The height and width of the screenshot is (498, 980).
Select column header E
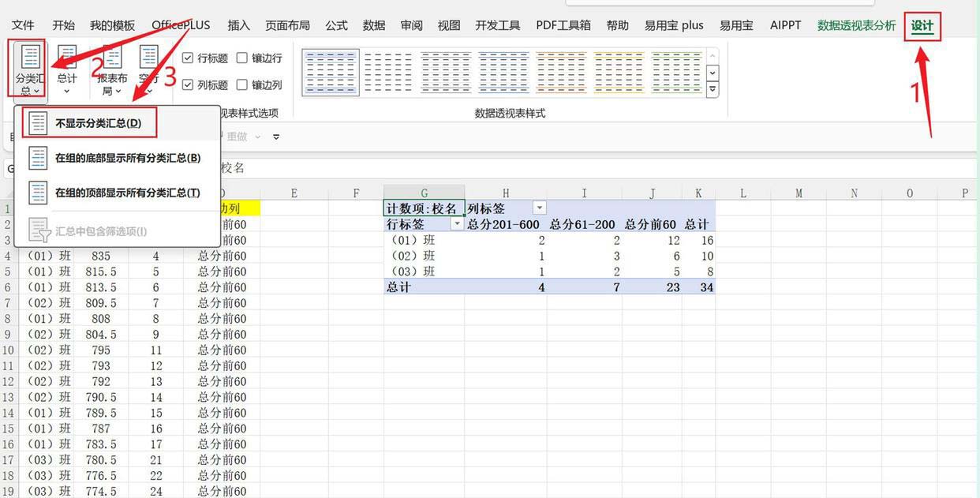coord(294,193)
